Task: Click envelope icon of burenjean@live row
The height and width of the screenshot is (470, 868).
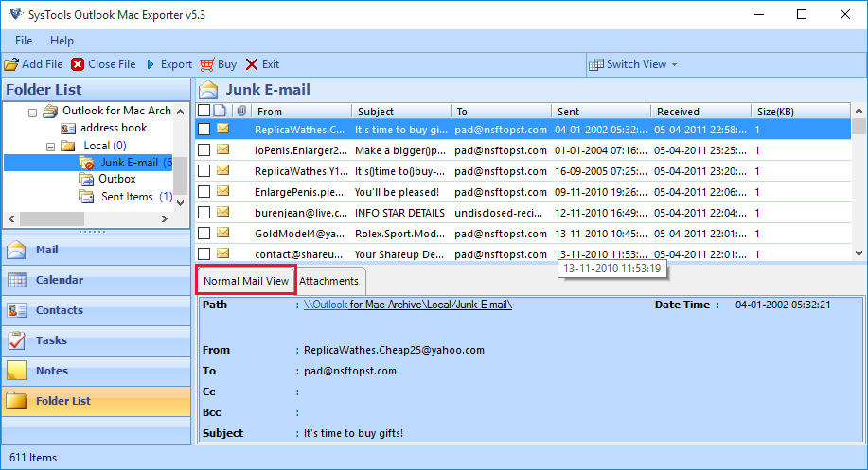Action: tap(223, 213)
